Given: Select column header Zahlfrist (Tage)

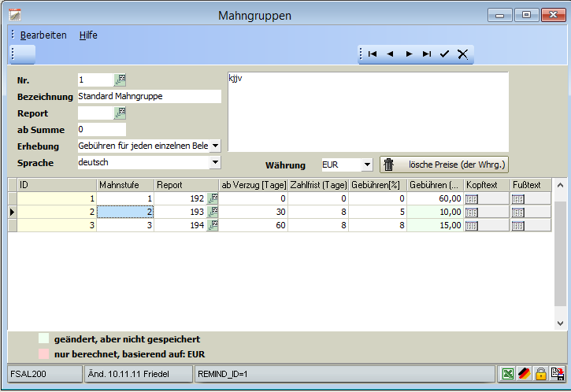Looking at the screenshot, I should click(x=318, y=185).
